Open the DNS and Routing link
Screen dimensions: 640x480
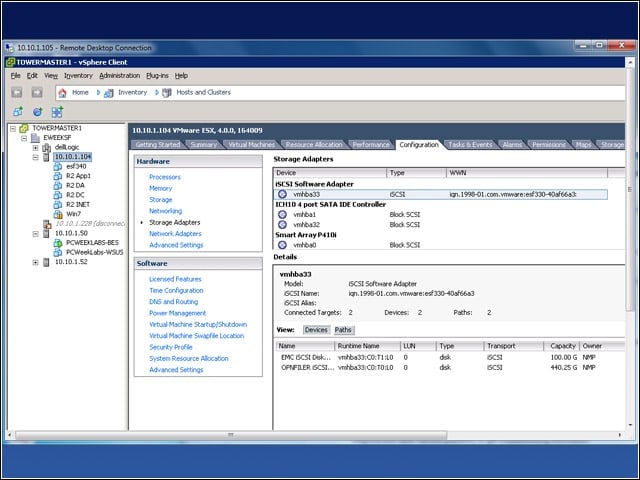173,302
